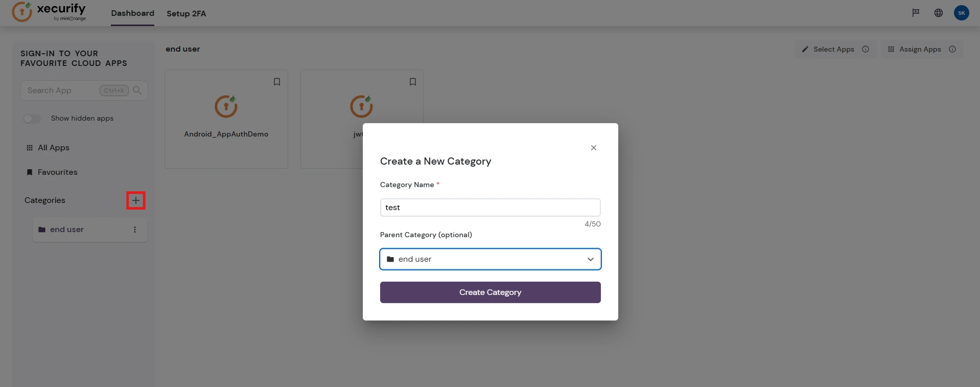Expand the Parent Category dropdown
Screen dimensions: 980x387
[590, 259]
